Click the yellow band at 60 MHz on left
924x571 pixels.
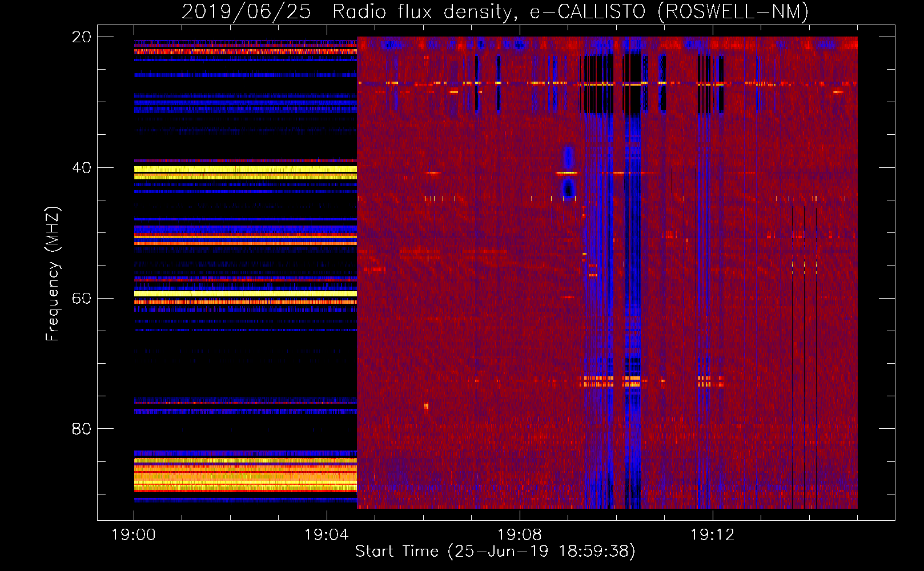246,293
